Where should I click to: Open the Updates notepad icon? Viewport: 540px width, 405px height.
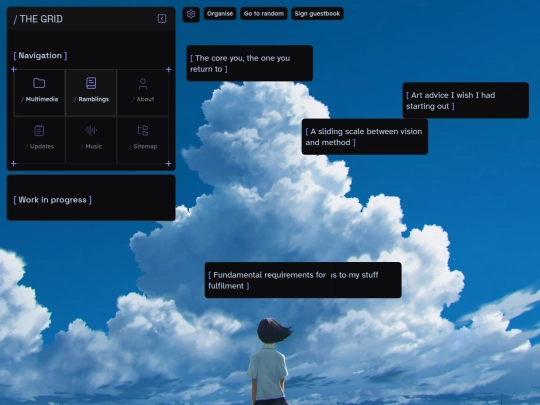pos(39,131)
